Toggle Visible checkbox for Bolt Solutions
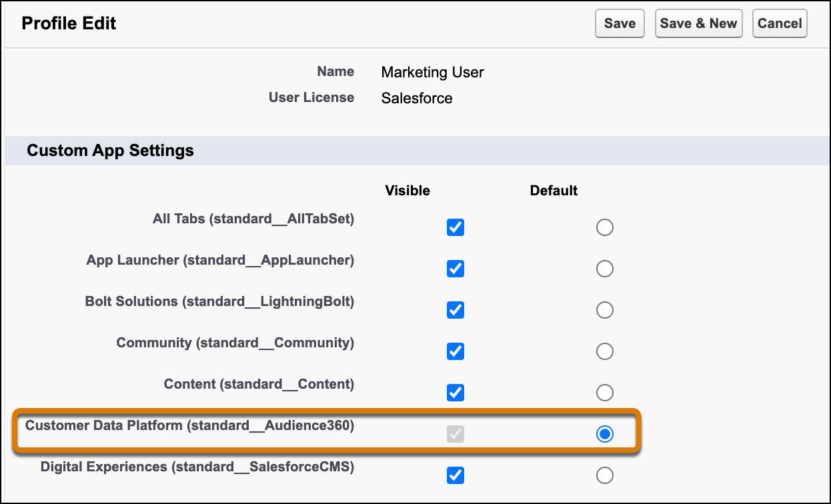This screenshot has height=504, width=831. coord(456,310)
